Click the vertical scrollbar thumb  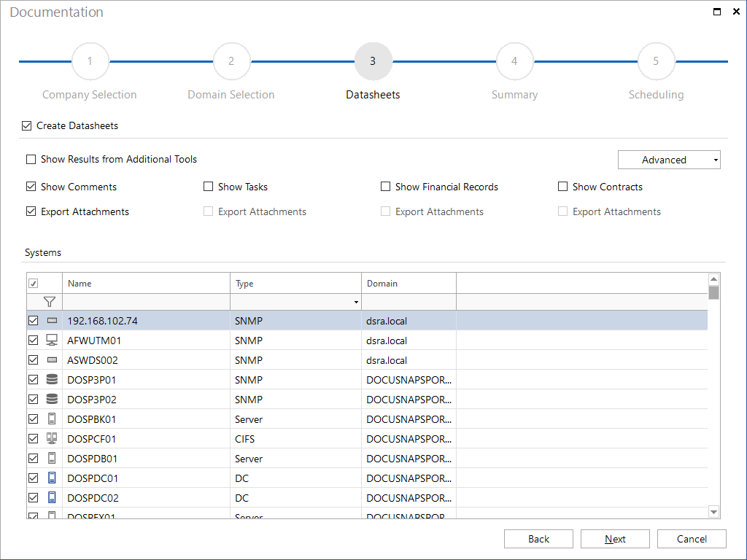713,292
